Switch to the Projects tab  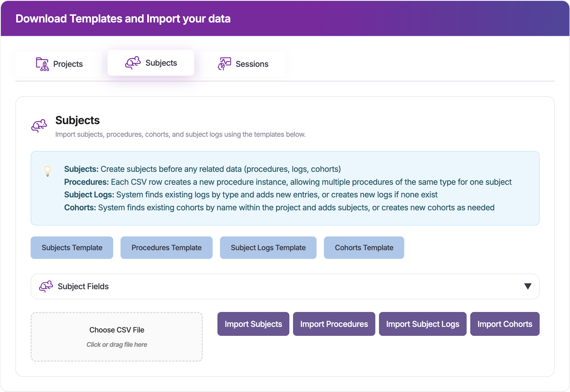[59, 64]
